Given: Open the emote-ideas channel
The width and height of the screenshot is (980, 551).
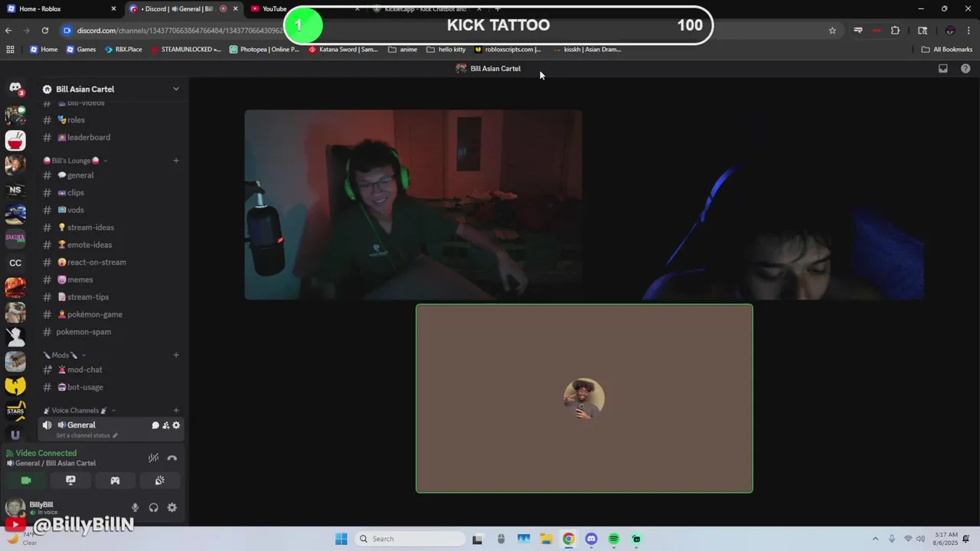Looking at the screenshot, I should 111,245.
